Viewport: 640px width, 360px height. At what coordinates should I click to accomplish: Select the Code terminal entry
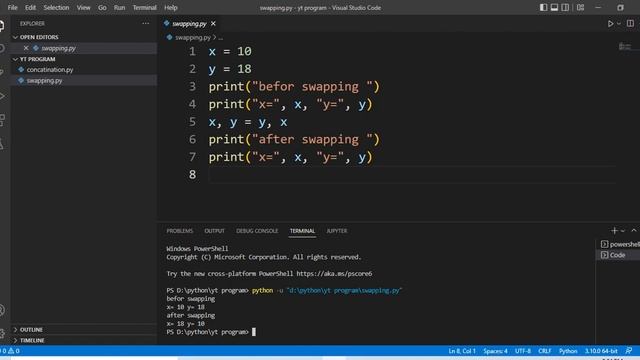618,255
